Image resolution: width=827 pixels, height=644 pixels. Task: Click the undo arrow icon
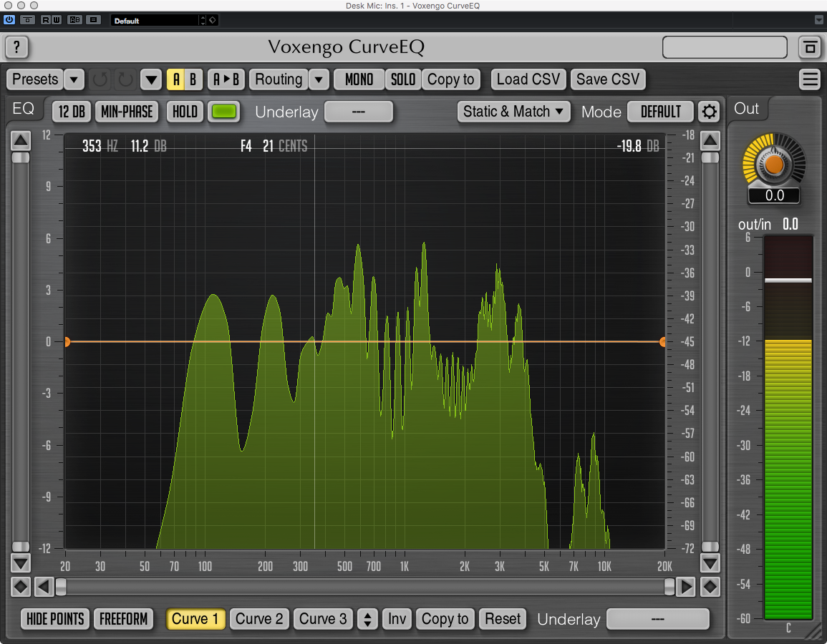pyautogui.click(x=100, y=79)
